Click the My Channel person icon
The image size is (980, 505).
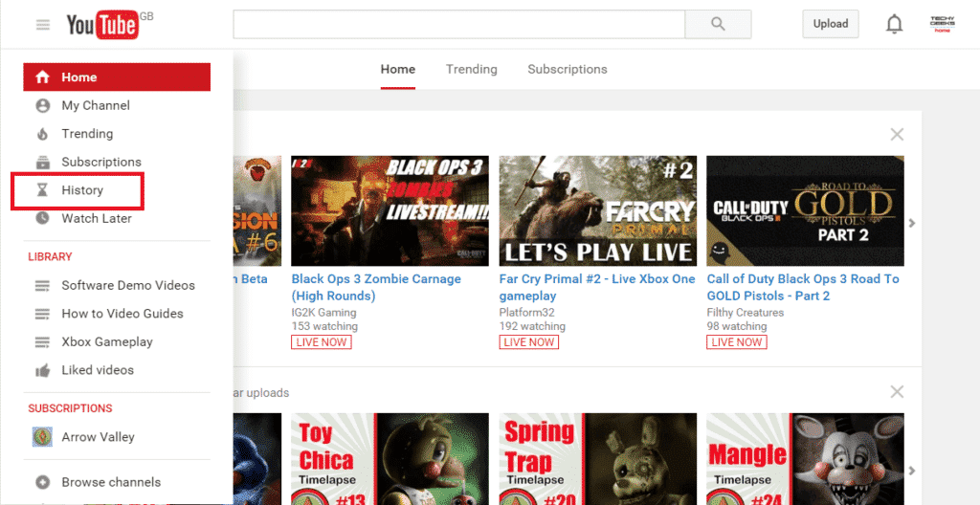click(42, 105)
